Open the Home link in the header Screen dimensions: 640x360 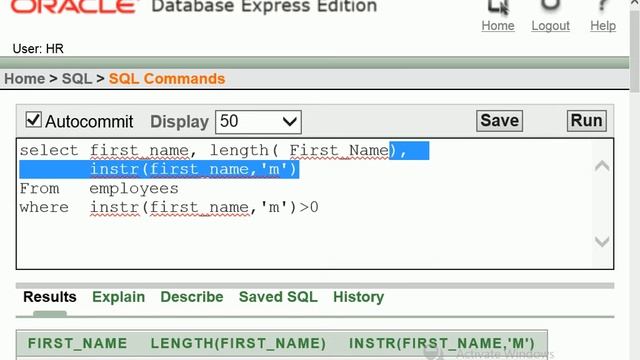[x=498, y=26]
